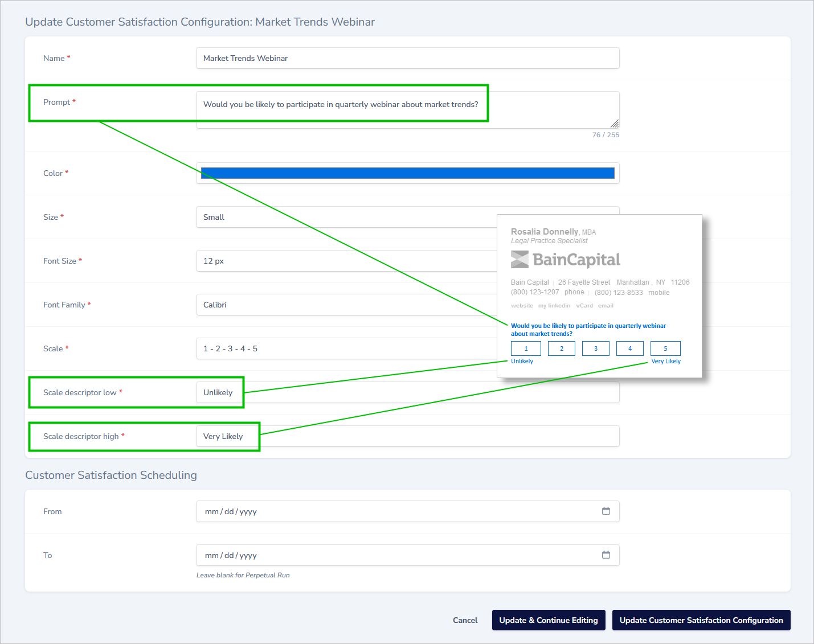Select rating box 2 in the survey preview
Viewport: 814px width, 644px height.
pyautogui.click(x=561, y=348)
